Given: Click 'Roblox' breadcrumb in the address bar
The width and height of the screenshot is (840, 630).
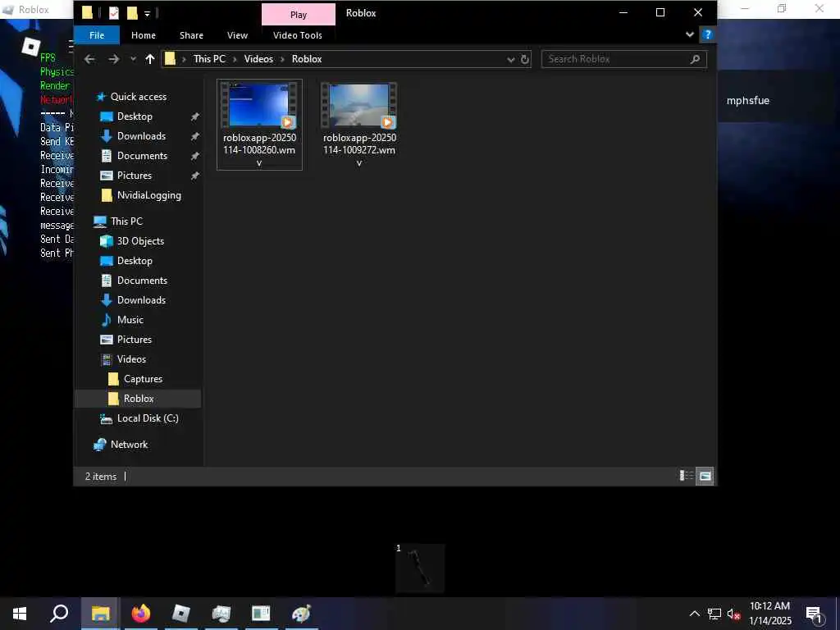Looking at the screenshot, I should click(307, 59).
